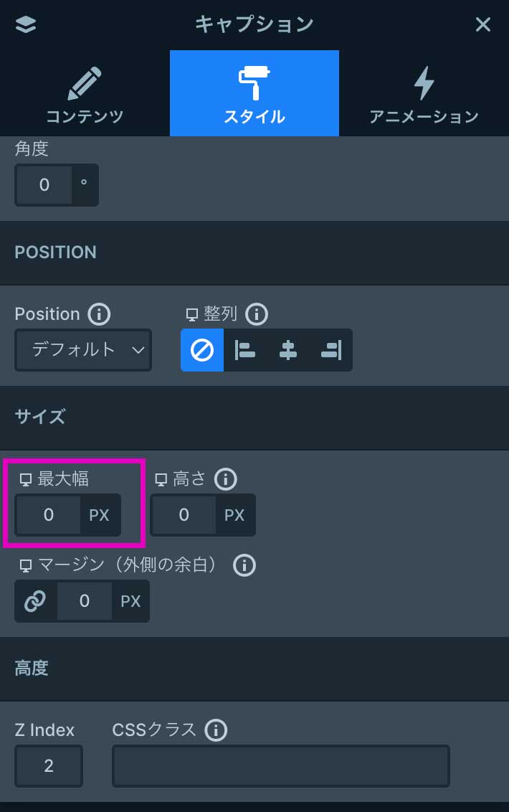This screenshot has width=509, height=812.
Task: Align the caption to the right
Action: (331, 350)
